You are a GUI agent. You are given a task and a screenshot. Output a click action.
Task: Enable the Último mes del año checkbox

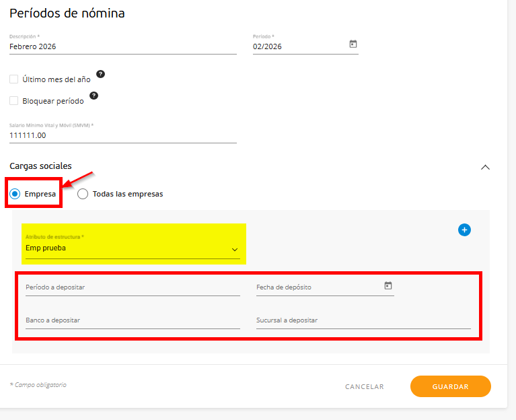coord(14,79)
